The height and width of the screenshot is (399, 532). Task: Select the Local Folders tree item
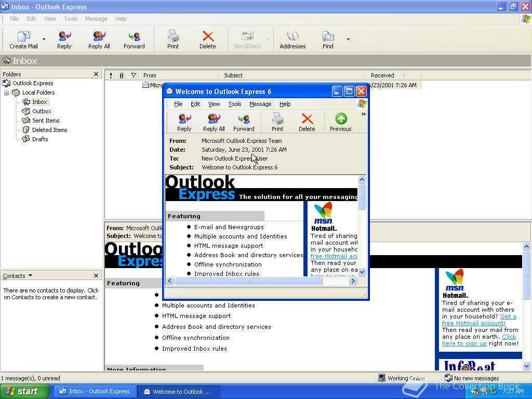coord(38,92)
